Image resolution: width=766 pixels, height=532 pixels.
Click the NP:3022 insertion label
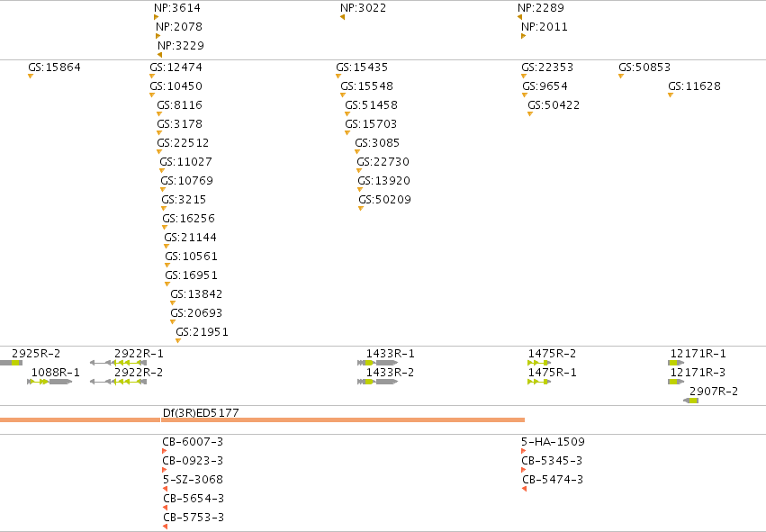click(x=363, y=8)
